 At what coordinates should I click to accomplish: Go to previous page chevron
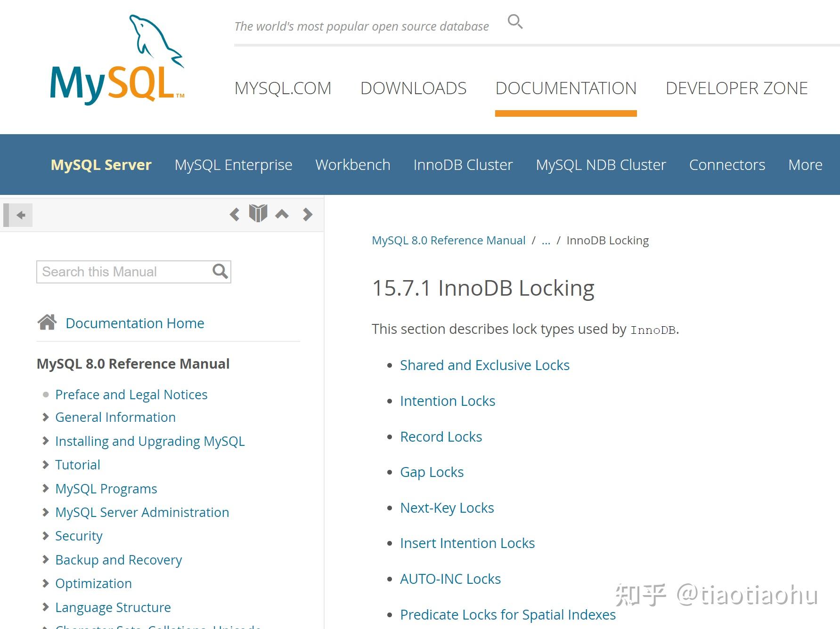235,215
